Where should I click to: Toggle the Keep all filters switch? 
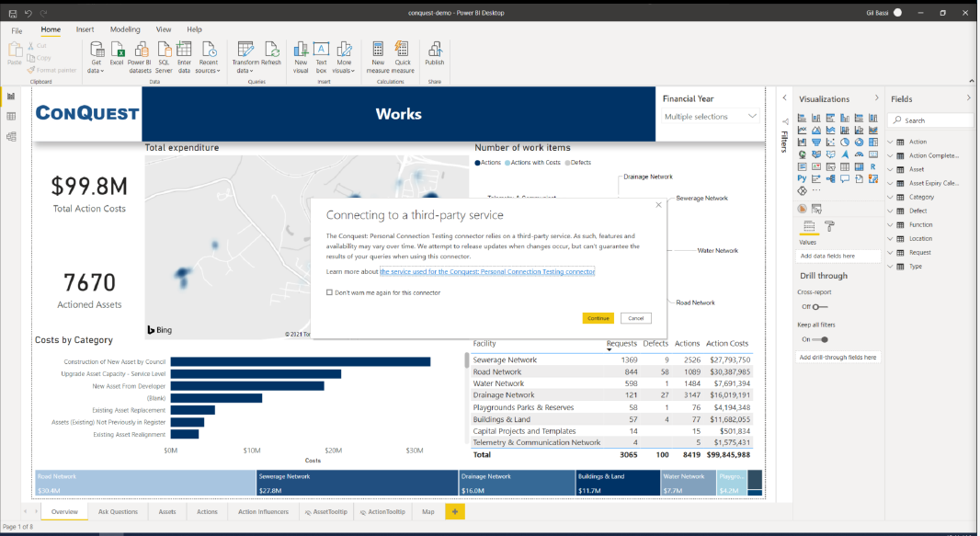(820, 339)
